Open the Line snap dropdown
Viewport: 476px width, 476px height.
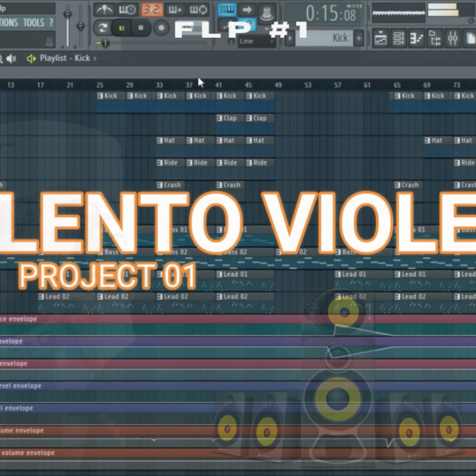256,41
